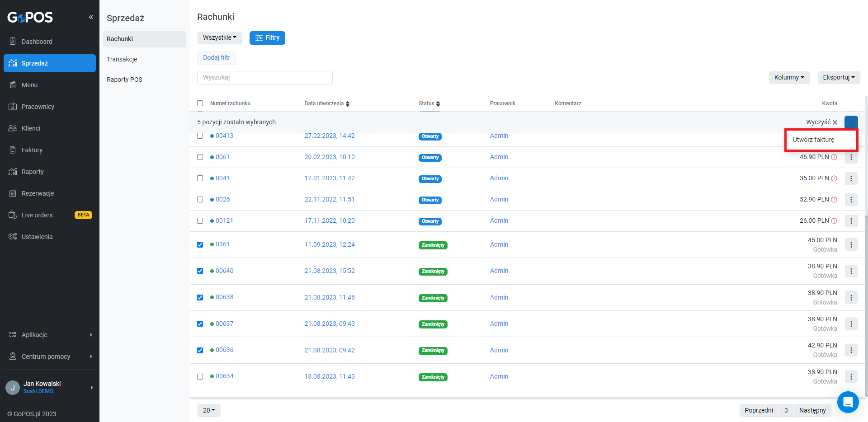868x422 pixels.
Task: Sort by Data utworzenia column
Action: [x=327, y=103]
